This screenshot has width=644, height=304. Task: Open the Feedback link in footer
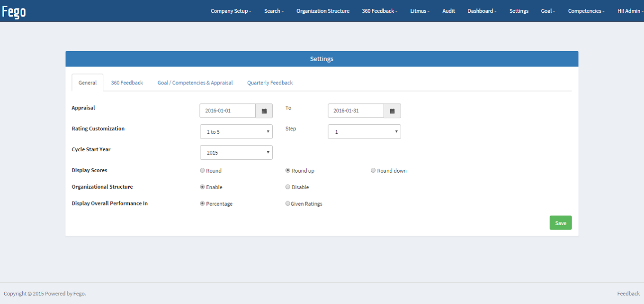(x=628, y=294)
